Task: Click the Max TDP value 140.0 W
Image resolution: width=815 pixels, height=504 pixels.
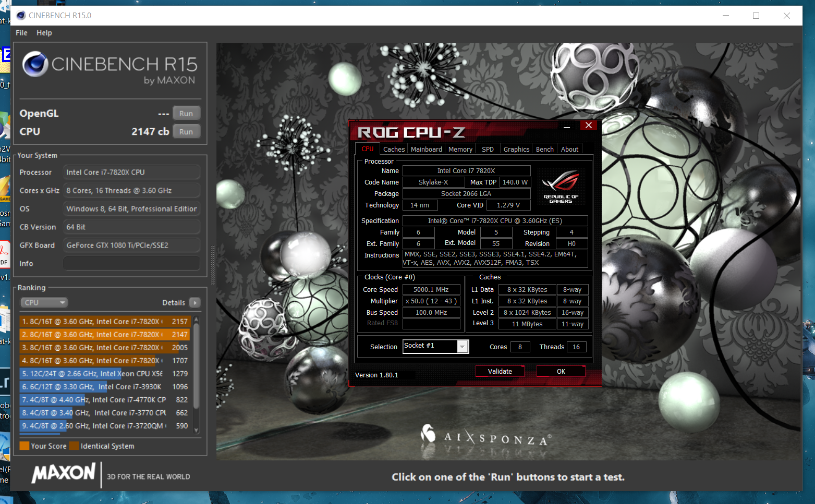Action: [515, 182]
